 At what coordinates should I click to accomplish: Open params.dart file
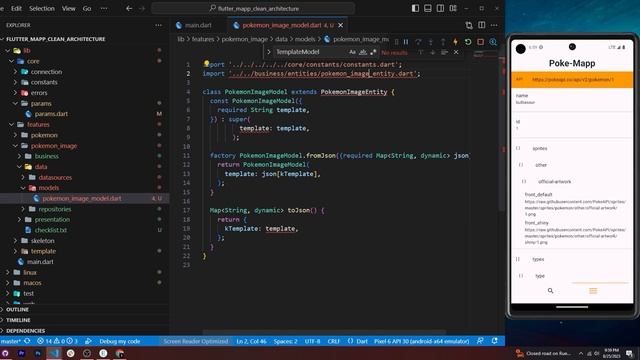pos(51,114)
